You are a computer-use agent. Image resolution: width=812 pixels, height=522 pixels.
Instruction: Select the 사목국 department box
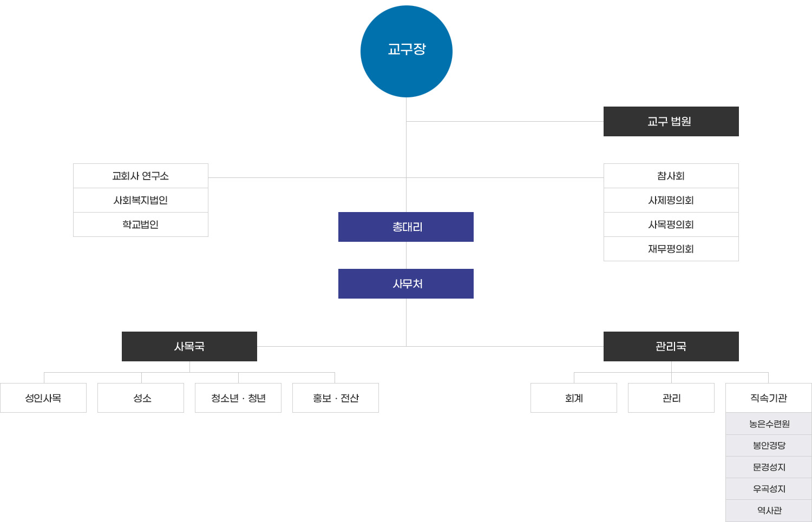(x=189, y=346)
